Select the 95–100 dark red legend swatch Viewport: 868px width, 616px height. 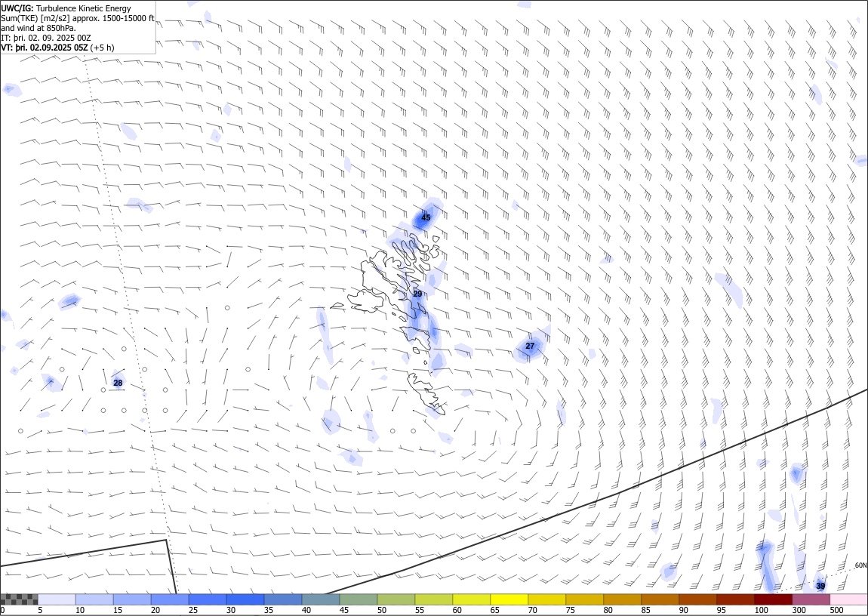(734, 599)
